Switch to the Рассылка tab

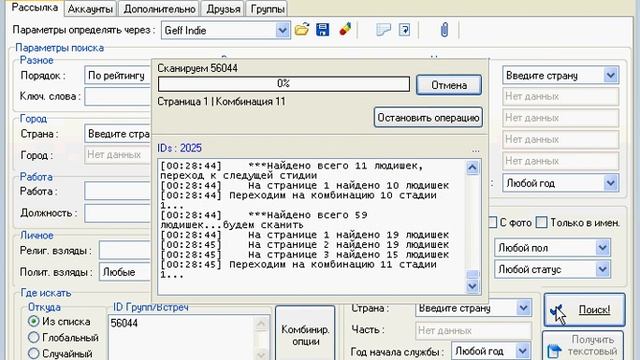click(x=35, y=7)
